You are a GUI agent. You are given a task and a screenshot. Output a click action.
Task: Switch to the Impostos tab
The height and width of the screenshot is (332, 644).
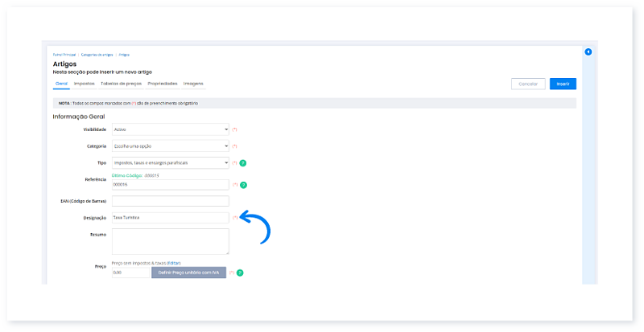click(x=84, y=84)
